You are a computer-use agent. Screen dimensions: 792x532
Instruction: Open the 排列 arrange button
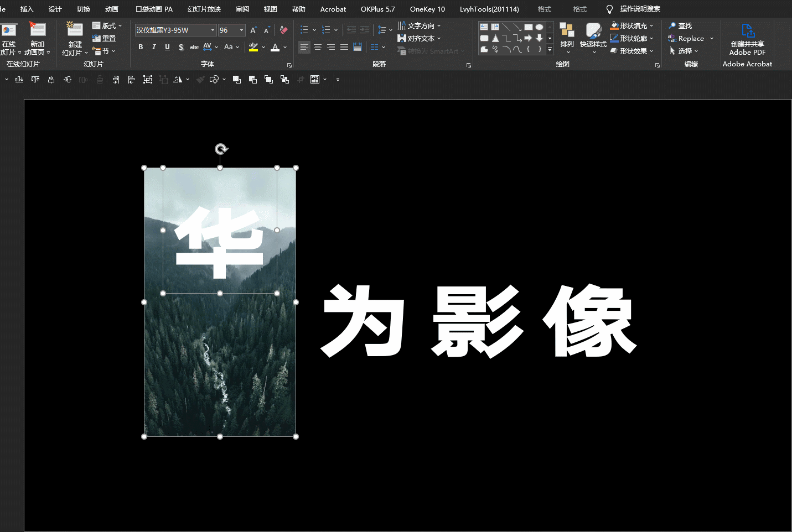coord(567,38)
